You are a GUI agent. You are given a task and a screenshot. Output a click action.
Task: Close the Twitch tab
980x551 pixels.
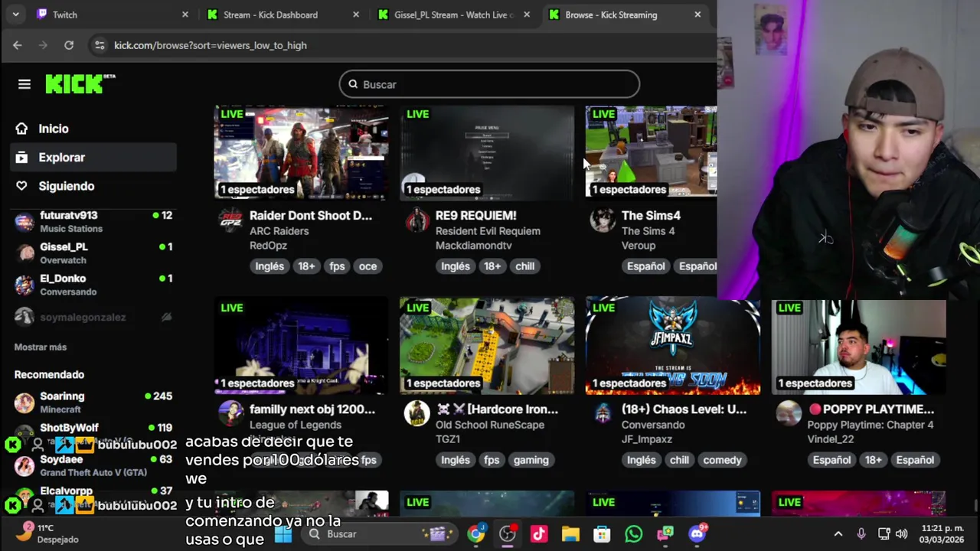185,15
